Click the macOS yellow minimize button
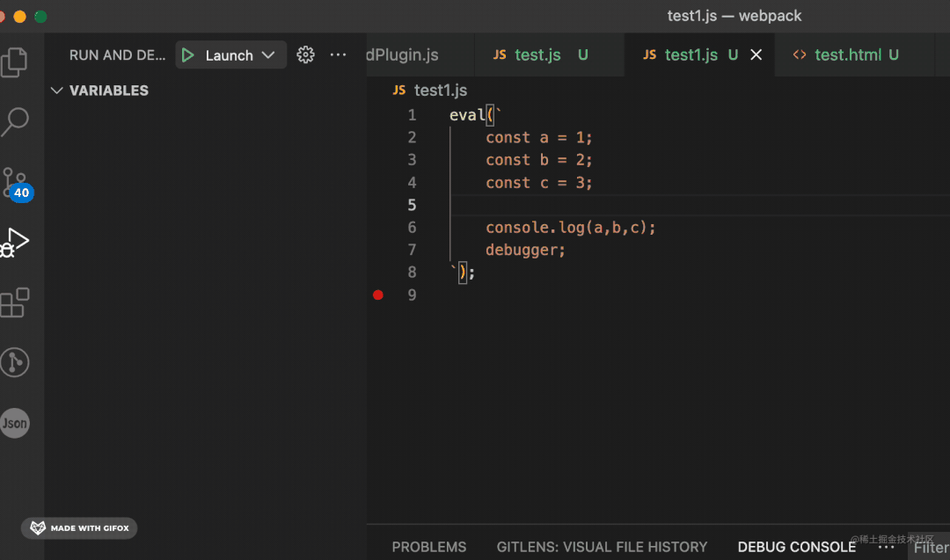Viewport: 950px width, 560px height. [x=20, y=17]
